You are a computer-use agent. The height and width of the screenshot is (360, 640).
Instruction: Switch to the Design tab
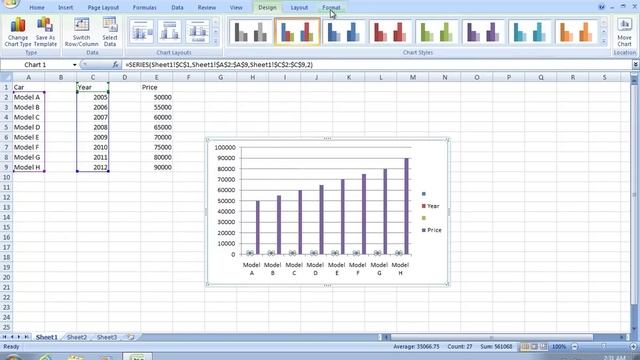(267, 7)
